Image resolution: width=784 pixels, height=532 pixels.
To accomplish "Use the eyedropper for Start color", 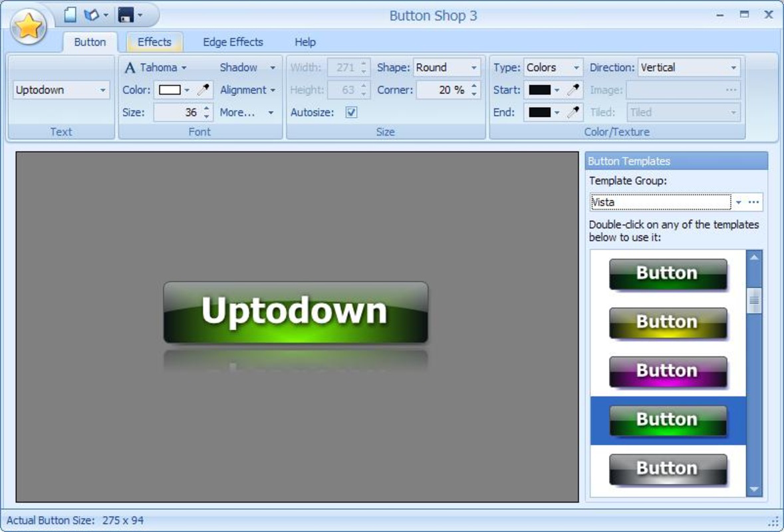I will (x=573, y=90).
